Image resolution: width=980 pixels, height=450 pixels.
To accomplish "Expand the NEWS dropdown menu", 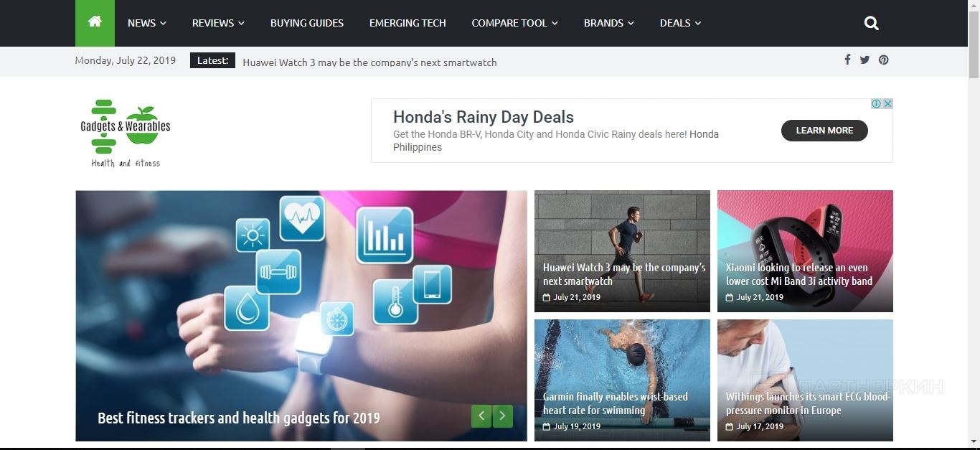I will [x=147, y=23].
